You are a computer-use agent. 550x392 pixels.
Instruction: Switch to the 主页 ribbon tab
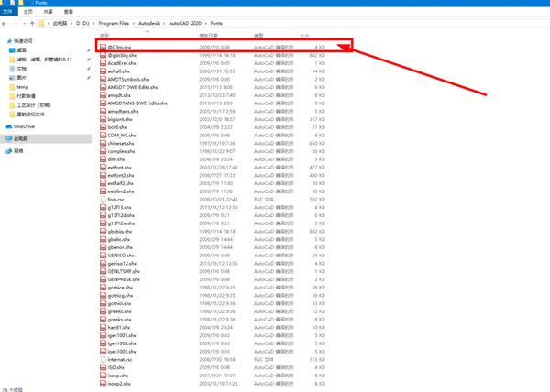click(28, 12)
